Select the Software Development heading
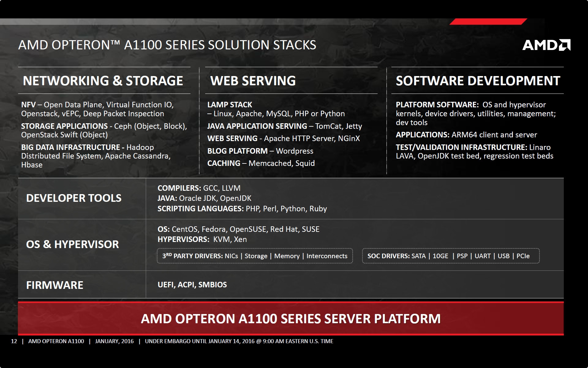Viewport: 588px width, 368px height. [x=478, y=81]
